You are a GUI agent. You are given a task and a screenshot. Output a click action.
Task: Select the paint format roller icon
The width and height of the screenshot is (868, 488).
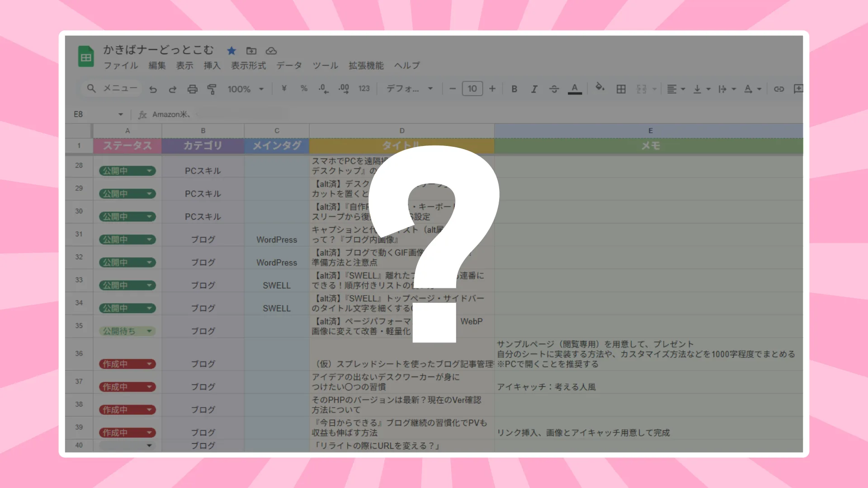(x=212, y=89)
